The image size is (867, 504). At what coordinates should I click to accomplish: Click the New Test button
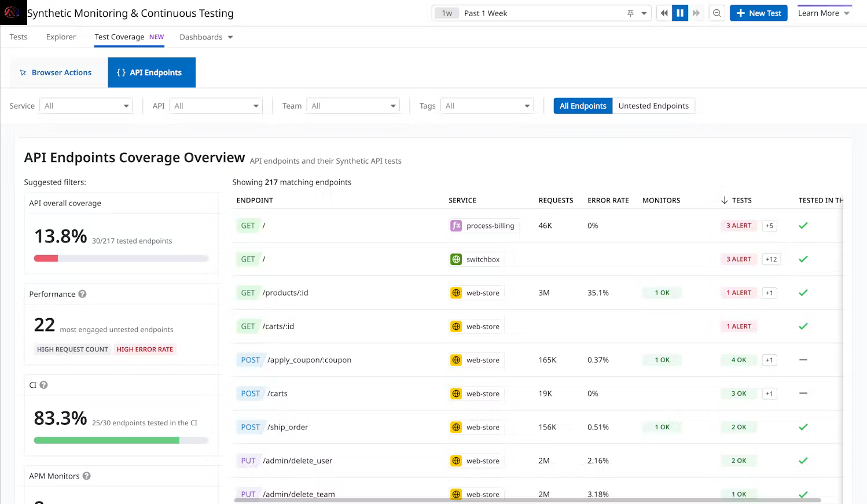[758, 13]
